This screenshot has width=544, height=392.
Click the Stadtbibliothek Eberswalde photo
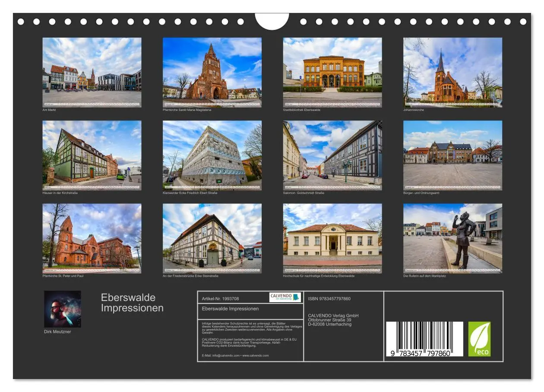(x=332, y=71)
